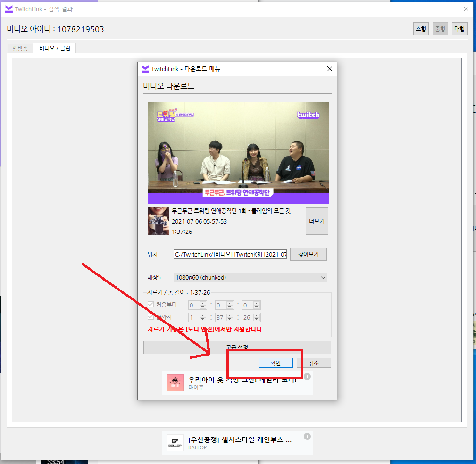Click info icon on BALLOP ad

(307, 436)
